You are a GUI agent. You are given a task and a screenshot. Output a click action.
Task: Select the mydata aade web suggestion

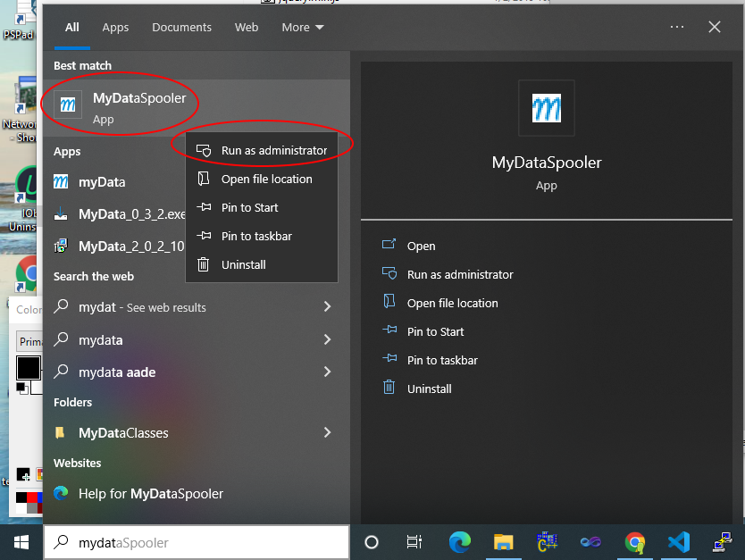point(197,372)
